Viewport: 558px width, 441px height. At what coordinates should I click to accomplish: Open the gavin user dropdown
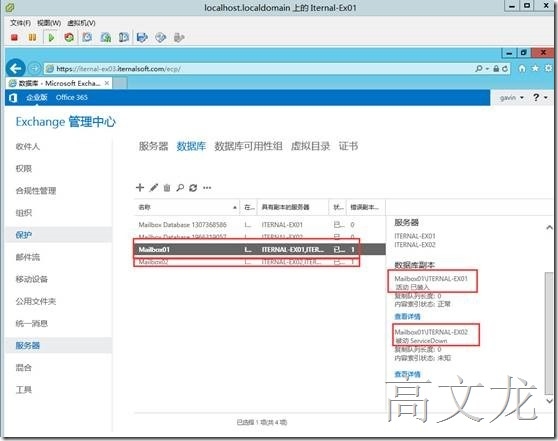pos(511,98)
